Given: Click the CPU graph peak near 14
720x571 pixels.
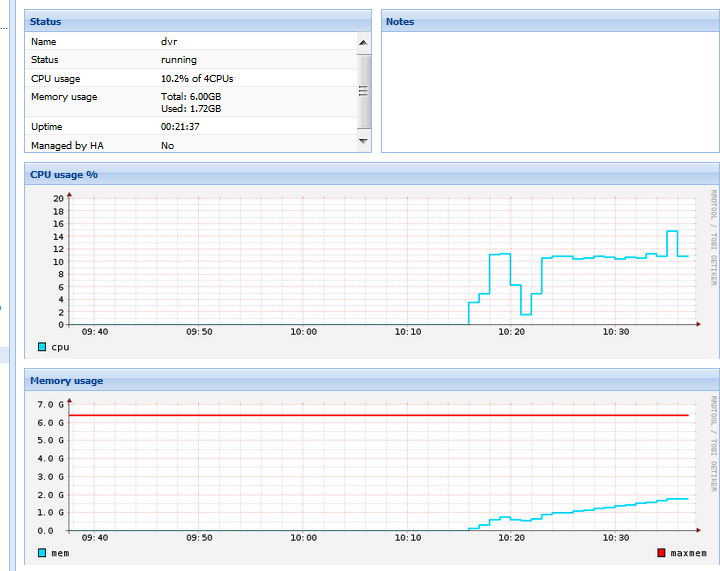Looking at the screenshot, I should tap(672, 231).
